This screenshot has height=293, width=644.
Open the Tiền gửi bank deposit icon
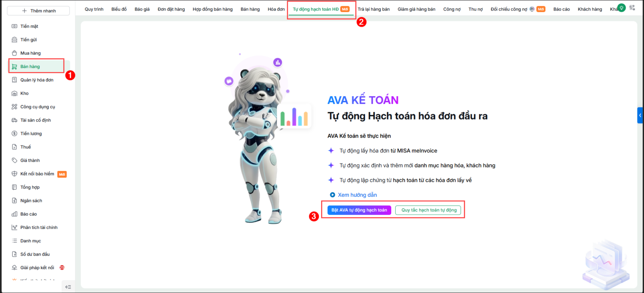14,39
